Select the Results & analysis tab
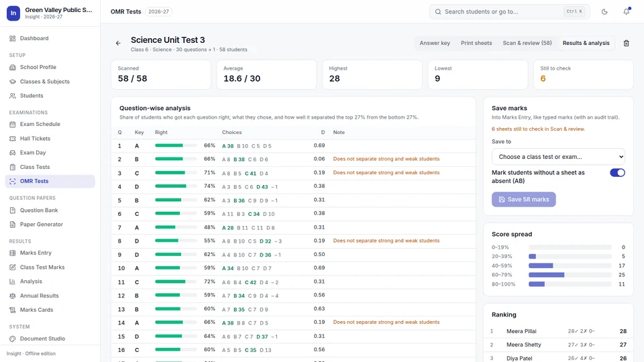644x362 pixels. (x=586, y=43)
